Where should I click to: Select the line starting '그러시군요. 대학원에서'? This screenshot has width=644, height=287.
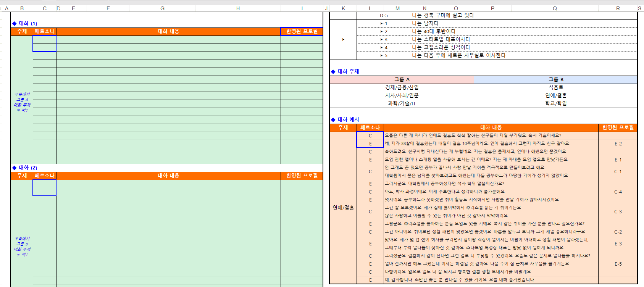491,184
